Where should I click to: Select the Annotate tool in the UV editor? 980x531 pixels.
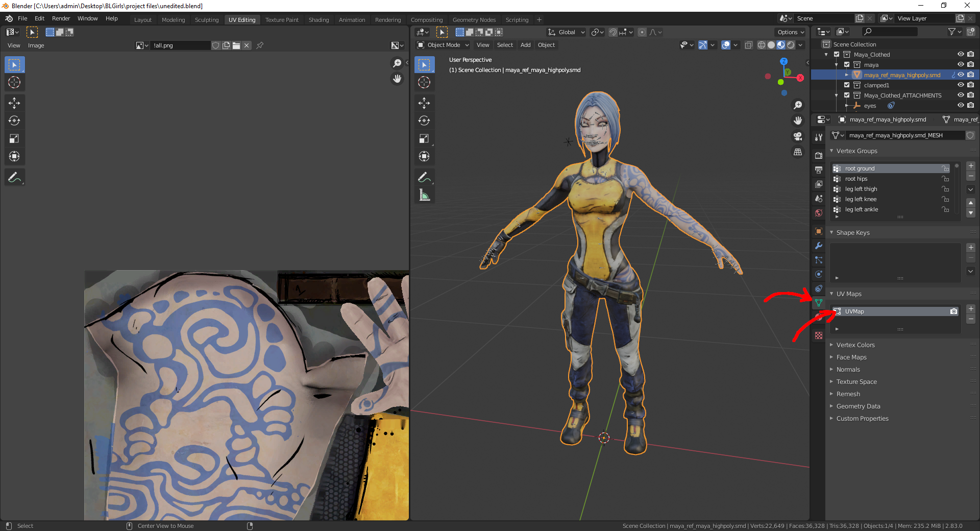14,178
